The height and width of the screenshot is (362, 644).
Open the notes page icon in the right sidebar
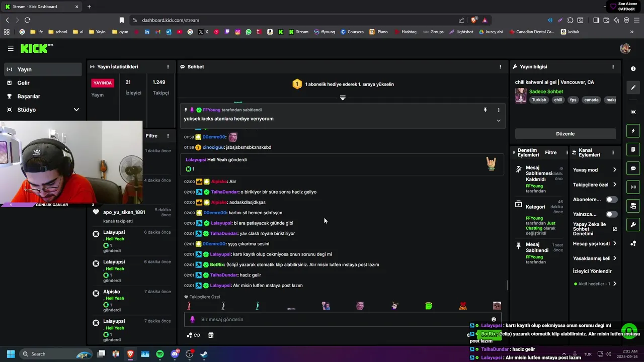633,150
